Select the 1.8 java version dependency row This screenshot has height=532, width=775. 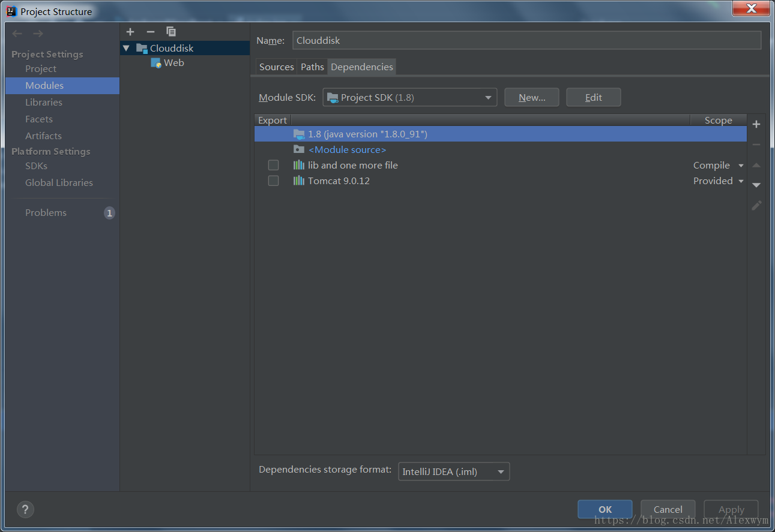coord(501,134)
